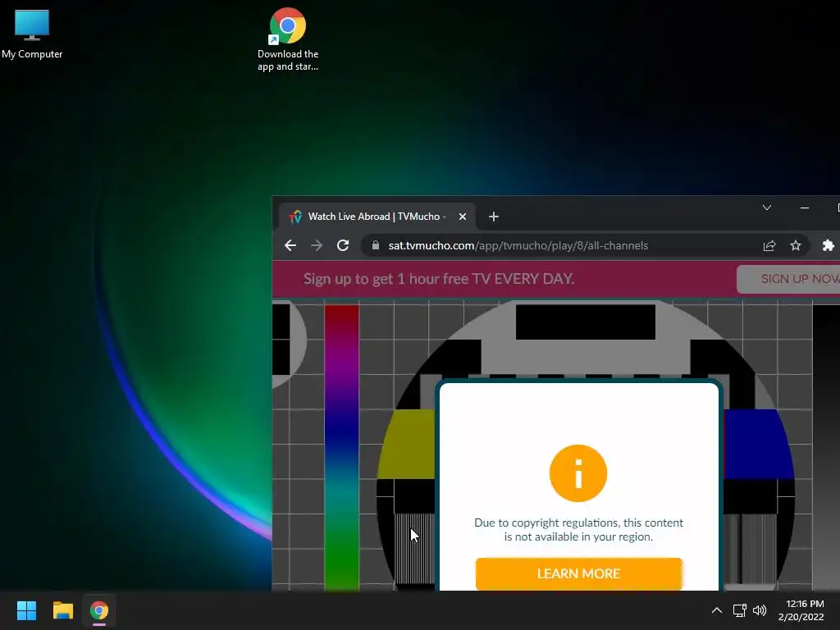Click the SIGN UP NOW button

pyautogui.click(x=788, y=279)
